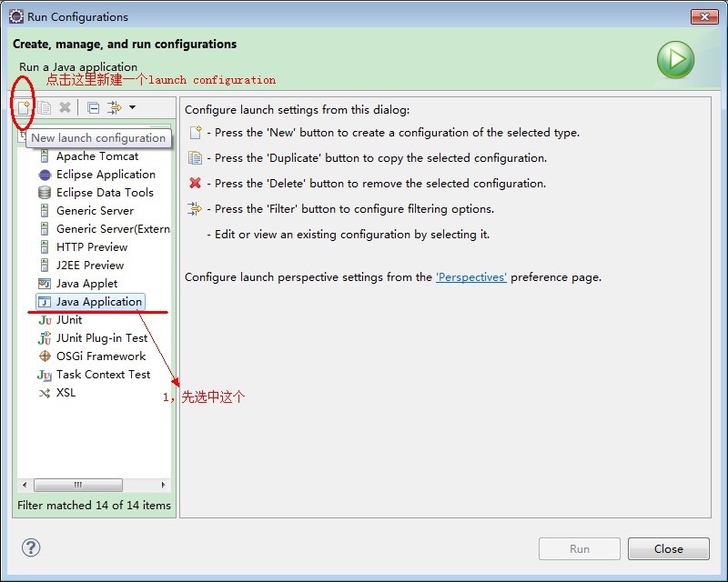Image resolution: width=728 pixels, height=582 pixels.
Task: Click the Duplicate configuration toolbar icon
Action: pyautogui.click(x=45, y=107)
